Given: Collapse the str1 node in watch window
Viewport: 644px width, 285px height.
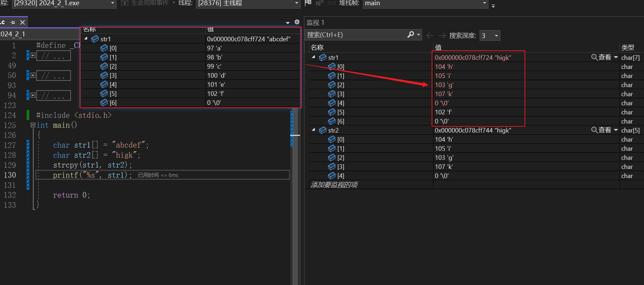Looking at the screenshot, I should click(x=313, y=57).
